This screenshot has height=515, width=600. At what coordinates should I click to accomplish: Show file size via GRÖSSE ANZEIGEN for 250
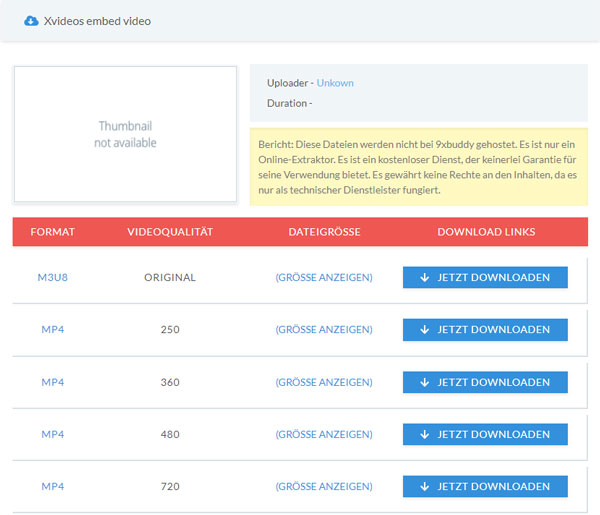point(323,329)
